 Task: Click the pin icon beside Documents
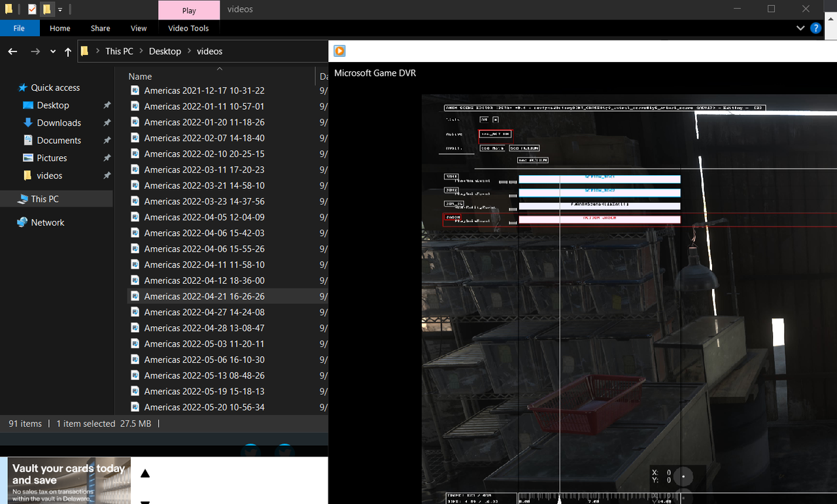click(x=107, y=141)
